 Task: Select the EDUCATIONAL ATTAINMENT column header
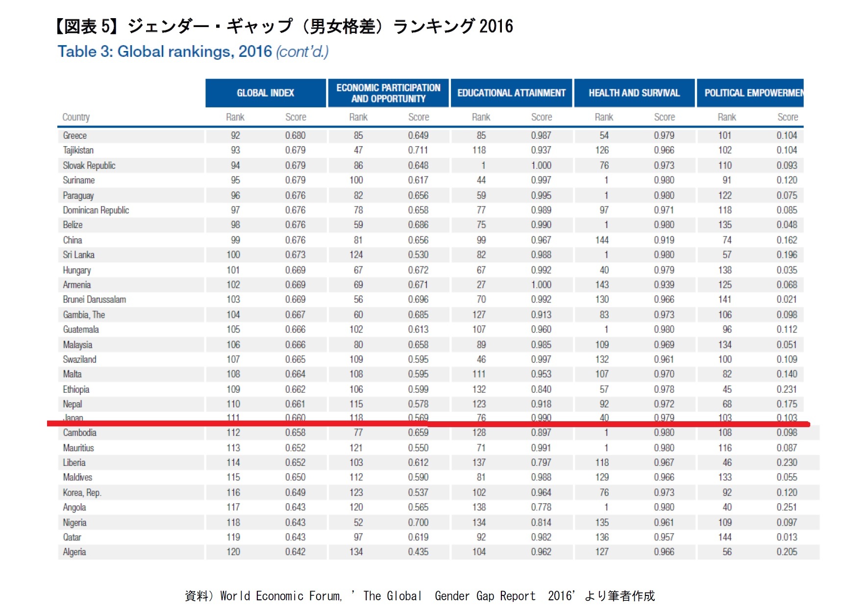511,92
